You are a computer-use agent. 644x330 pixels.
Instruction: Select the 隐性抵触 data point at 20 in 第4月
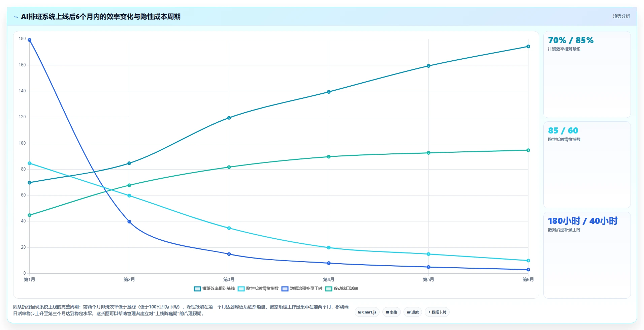329,248
